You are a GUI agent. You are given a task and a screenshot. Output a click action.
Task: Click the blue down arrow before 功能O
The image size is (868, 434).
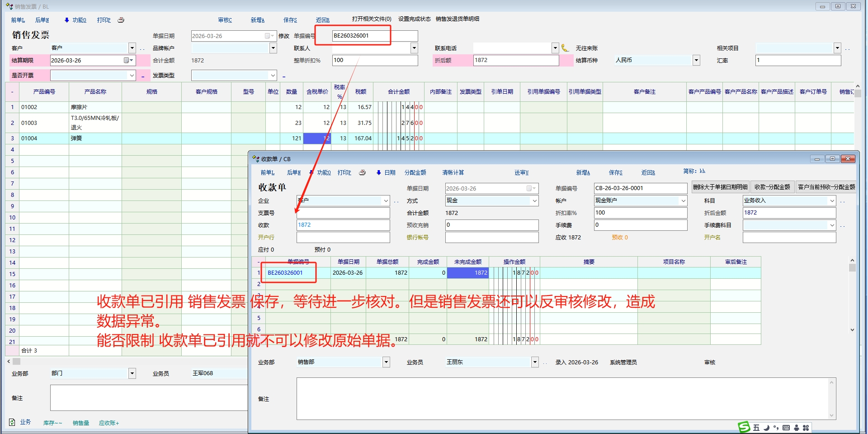66,20
